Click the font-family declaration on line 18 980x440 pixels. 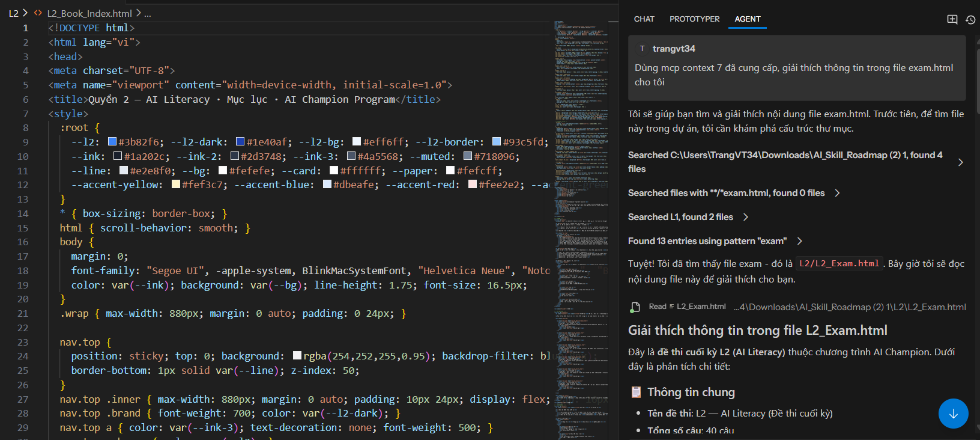coord(310,270)
